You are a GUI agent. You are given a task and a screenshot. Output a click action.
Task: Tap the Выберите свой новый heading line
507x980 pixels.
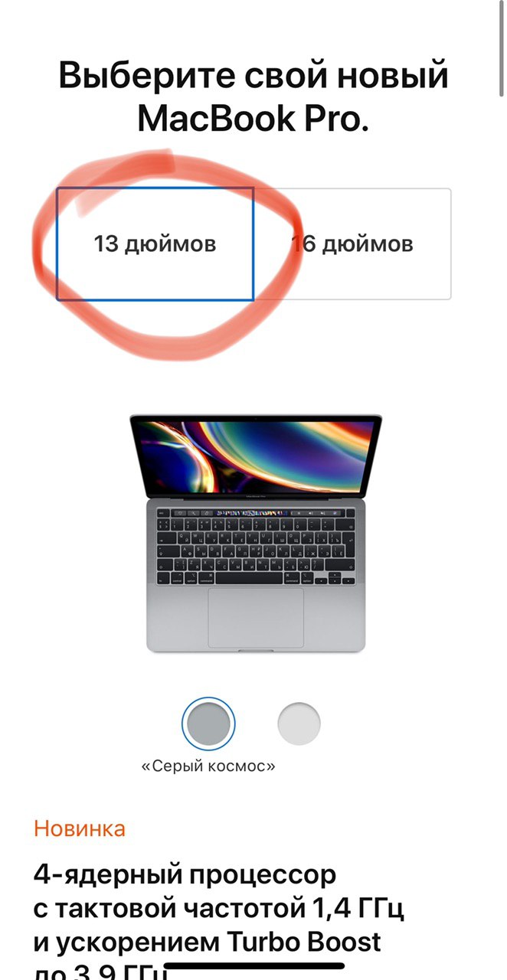coord(253,77)
